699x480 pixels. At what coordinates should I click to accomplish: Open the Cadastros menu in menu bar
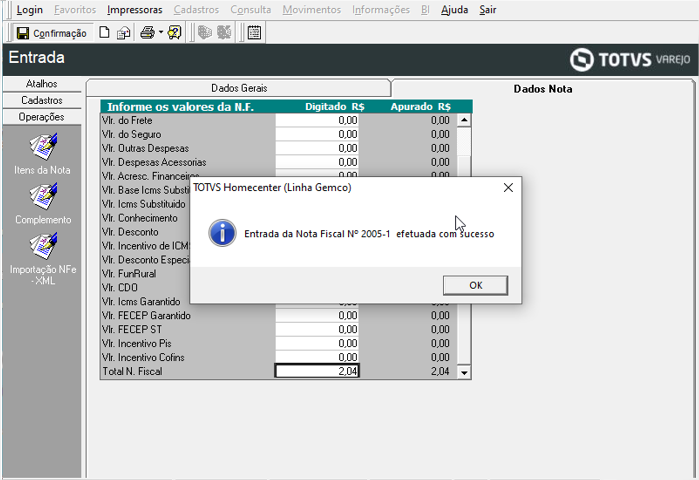[x=196, y=9]
